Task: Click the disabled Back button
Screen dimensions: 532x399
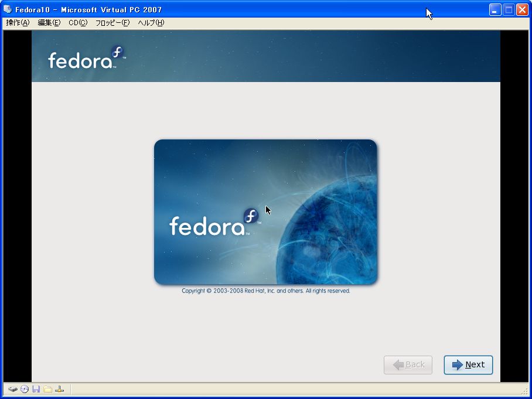Action: (408, 365)
